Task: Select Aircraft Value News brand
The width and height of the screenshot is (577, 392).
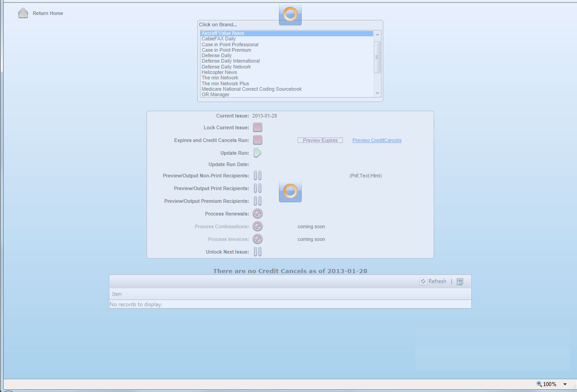Action: [x=287, y=34]
